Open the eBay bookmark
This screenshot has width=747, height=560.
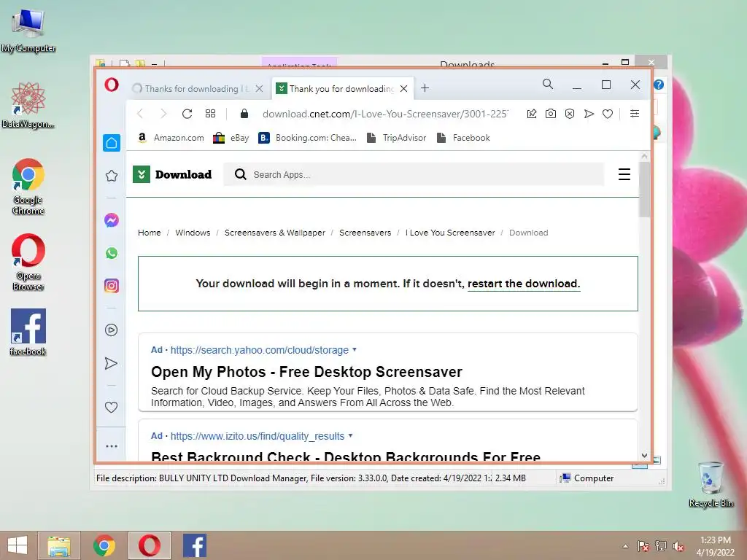click(x=231, y=138)
